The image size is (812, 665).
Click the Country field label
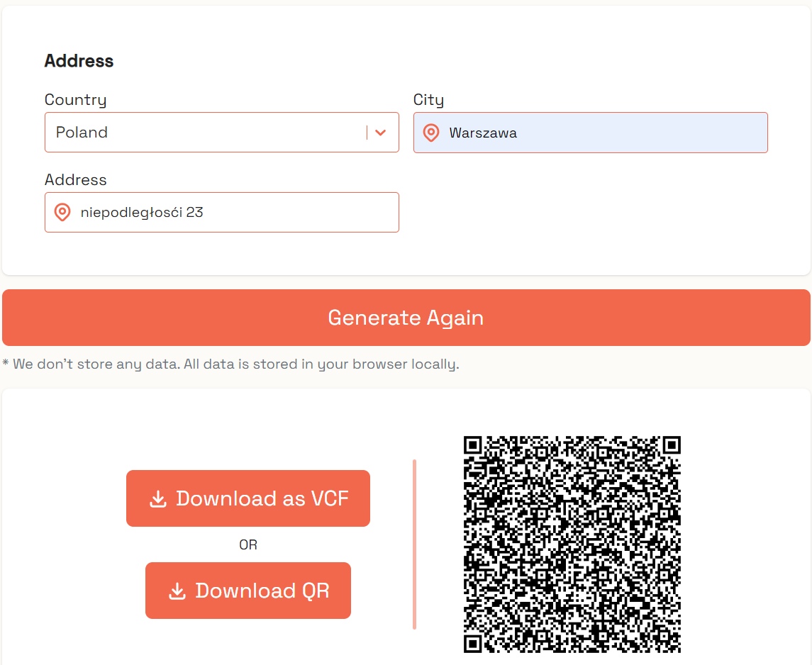[76, 99]
